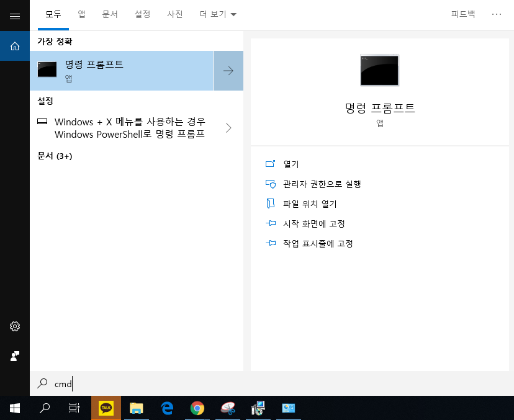Open the three-dot options menu

(x=497, y=14)
